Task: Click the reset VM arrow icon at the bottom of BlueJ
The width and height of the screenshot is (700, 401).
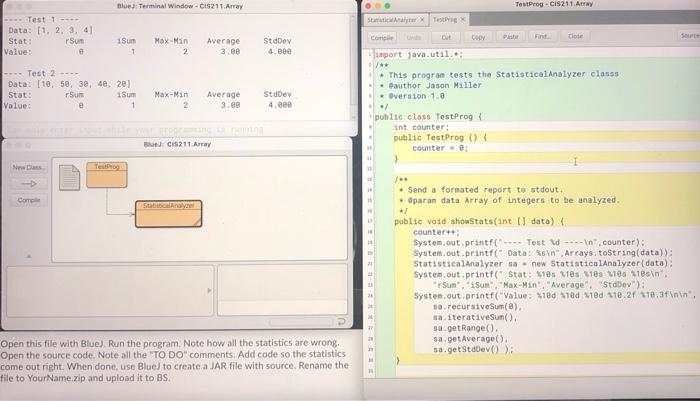Action: 342,322
